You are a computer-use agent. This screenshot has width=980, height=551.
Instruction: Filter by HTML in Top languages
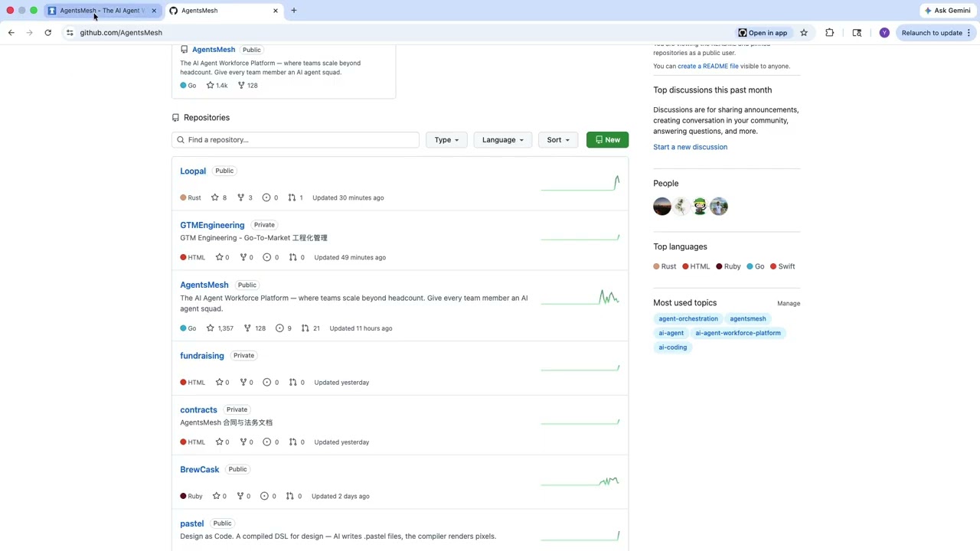[x=696, y=267]
